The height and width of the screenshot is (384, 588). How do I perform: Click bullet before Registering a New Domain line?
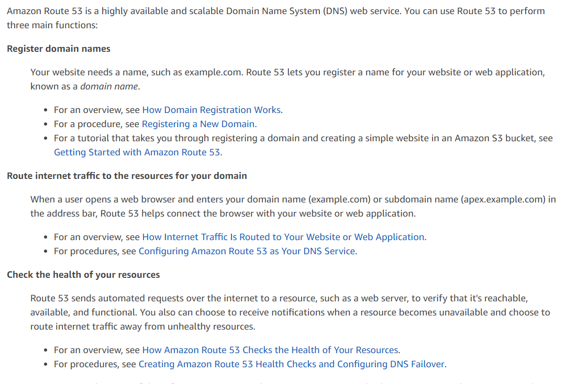click(x=46, y=125)
